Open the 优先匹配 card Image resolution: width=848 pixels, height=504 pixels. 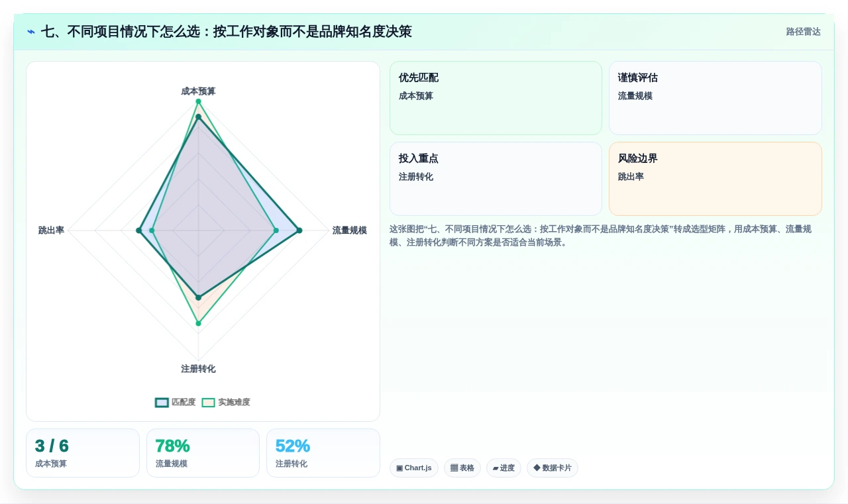(496, 98)
